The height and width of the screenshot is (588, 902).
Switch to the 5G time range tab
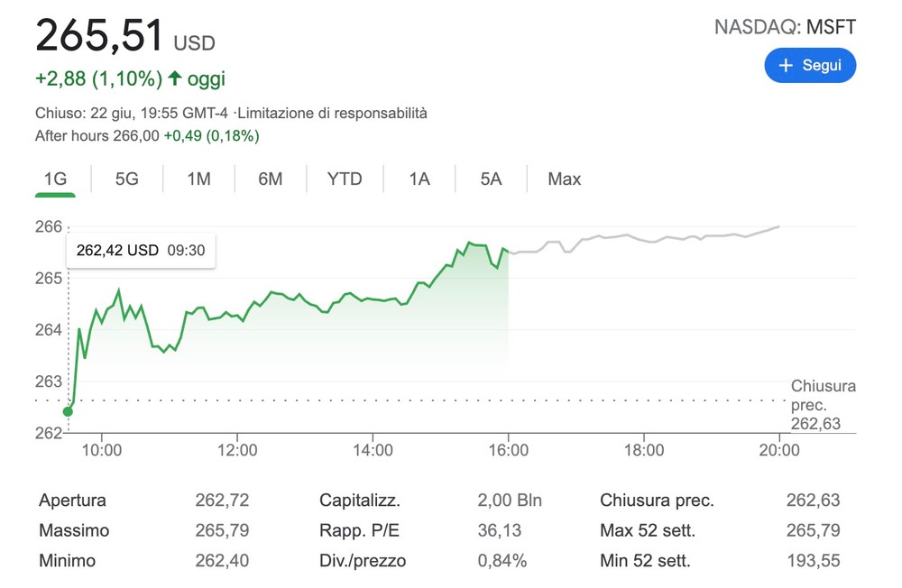click(x=127, y=179)
